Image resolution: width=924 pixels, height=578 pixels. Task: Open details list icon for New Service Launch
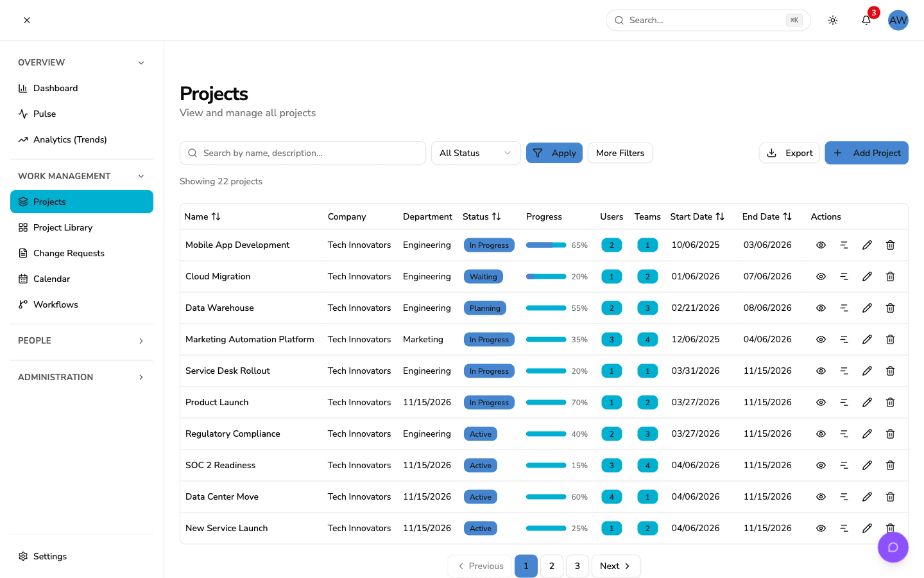point(844,528)
